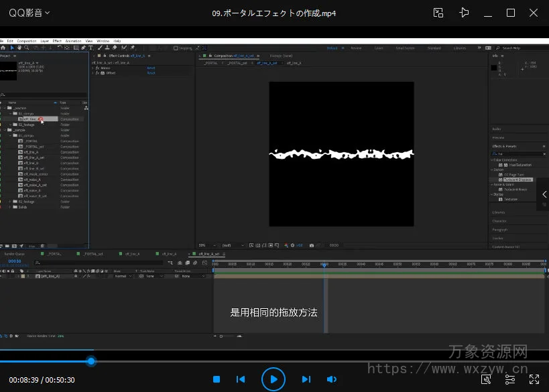
Task: Click the playback progress slider handle
Action: click(91, 361)
